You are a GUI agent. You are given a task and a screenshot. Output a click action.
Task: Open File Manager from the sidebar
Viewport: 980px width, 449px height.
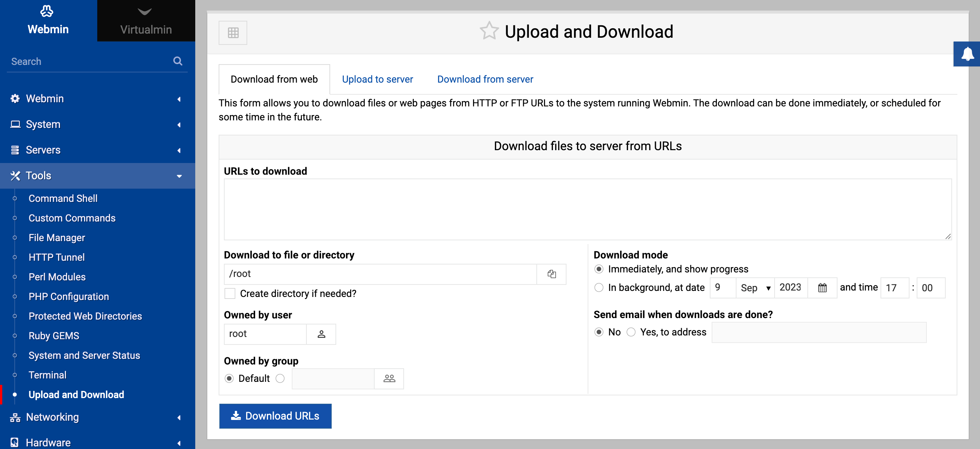(x=57, y=238)
